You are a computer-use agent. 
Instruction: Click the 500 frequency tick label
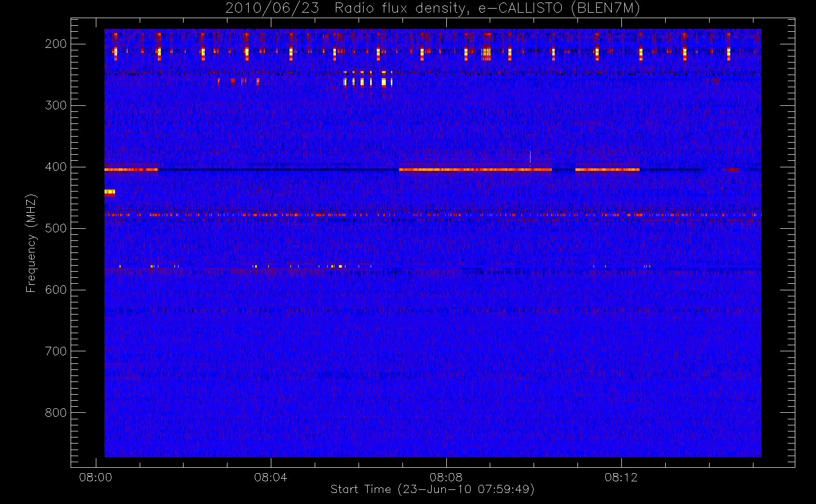(56, 228)
